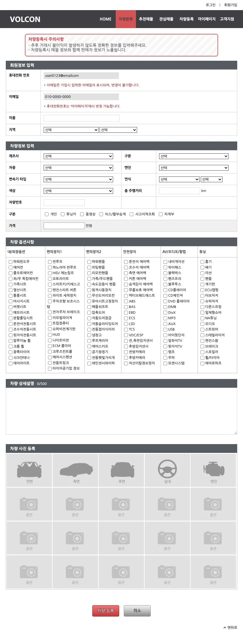
Task: Focus the 총 주행거리 input field
Action: click(x=180, y=191)
